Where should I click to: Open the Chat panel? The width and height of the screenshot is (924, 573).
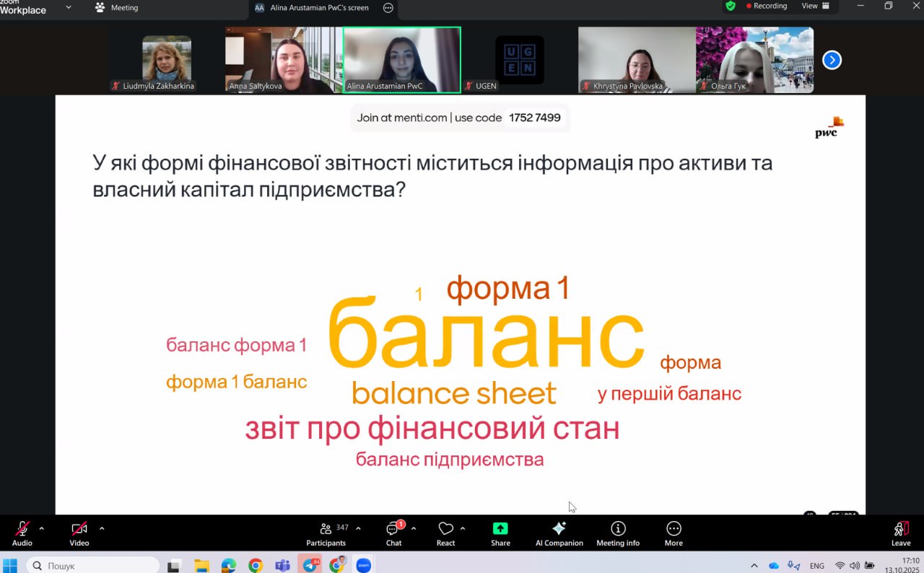[x=393, y=533]
